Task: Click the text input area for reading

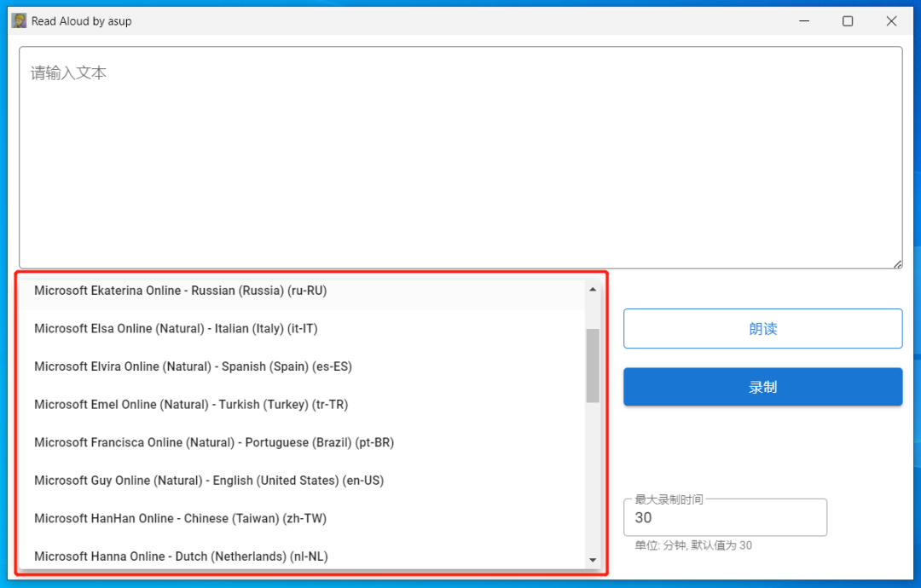Action: pos(460,158)
